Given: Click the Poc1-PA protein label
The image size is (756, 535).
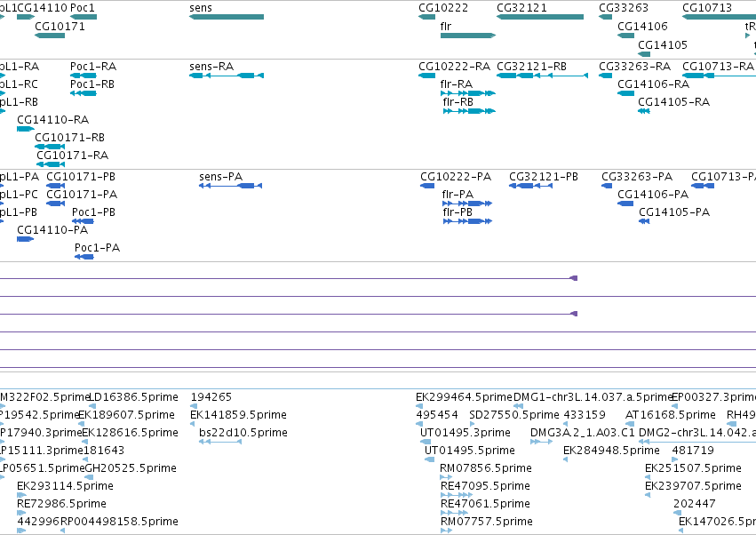Looking at the screenshot, I should tap(97, 248).
